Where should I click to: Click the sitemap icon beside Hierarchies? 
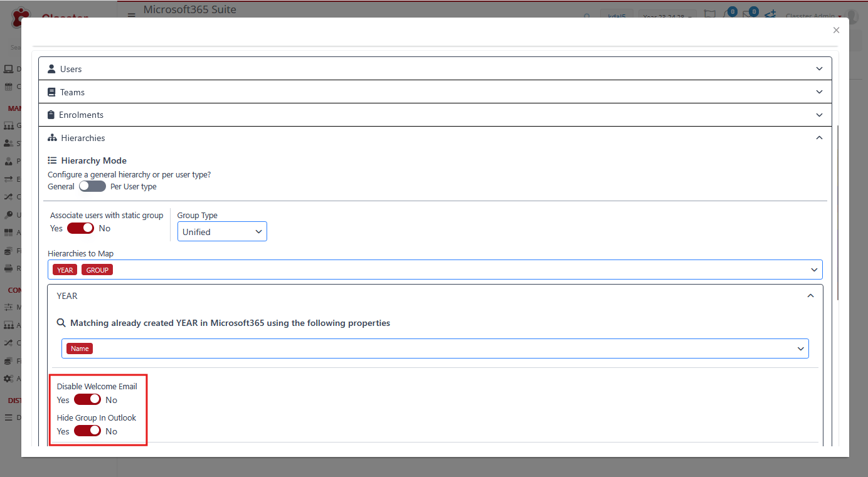pos(53,138)
